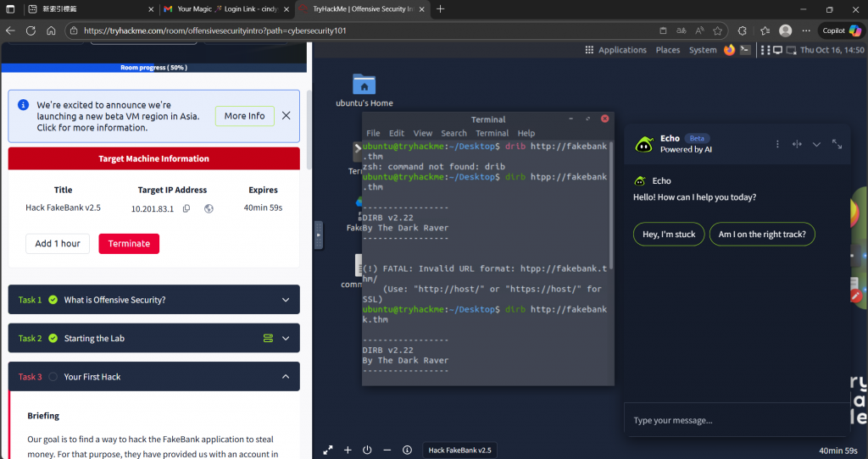
Task: Open the tab actions icon at top-left
Action: (x=10, y=8)
